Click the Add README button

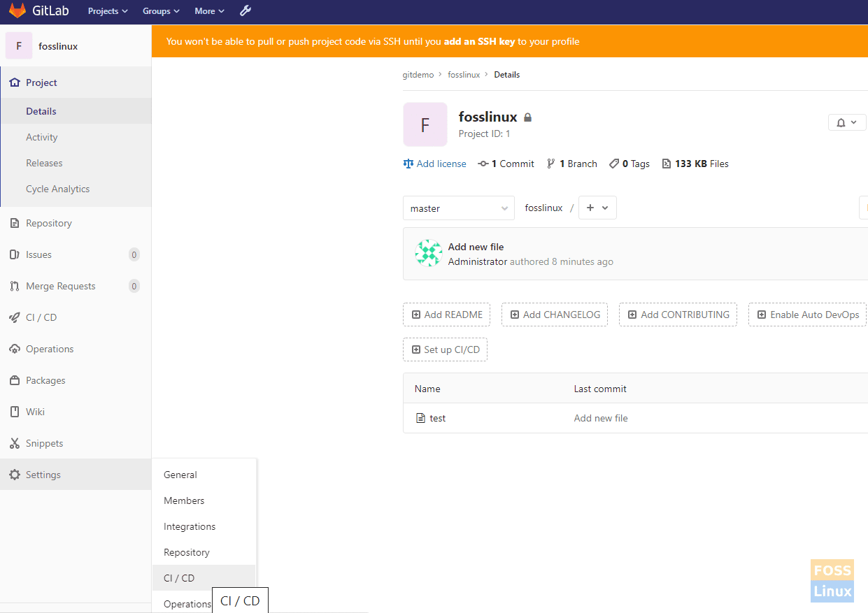(x=446, y=315)
